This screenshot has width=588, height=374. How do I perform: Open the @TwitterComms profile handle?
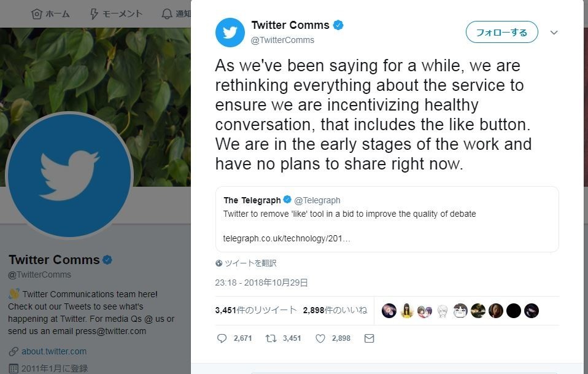(x=283, y=40)
